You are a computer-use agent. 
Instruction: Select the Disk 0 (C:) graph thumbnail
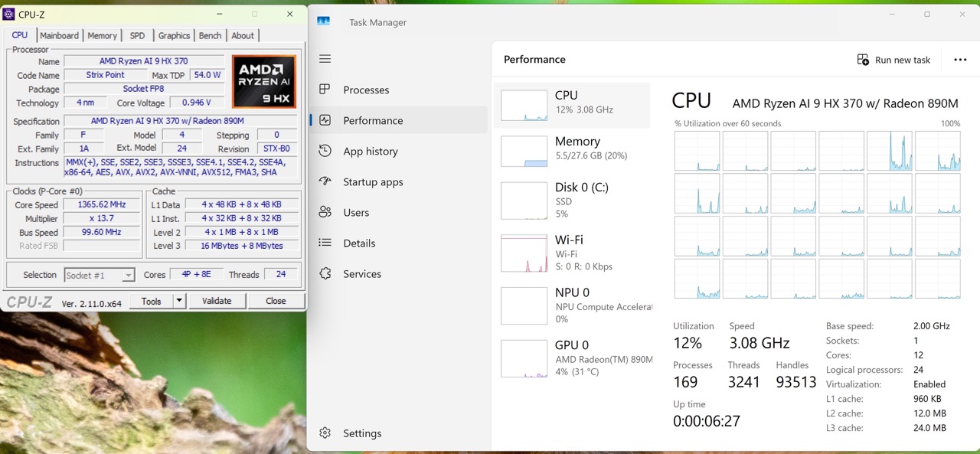click(x=524, y=201)
